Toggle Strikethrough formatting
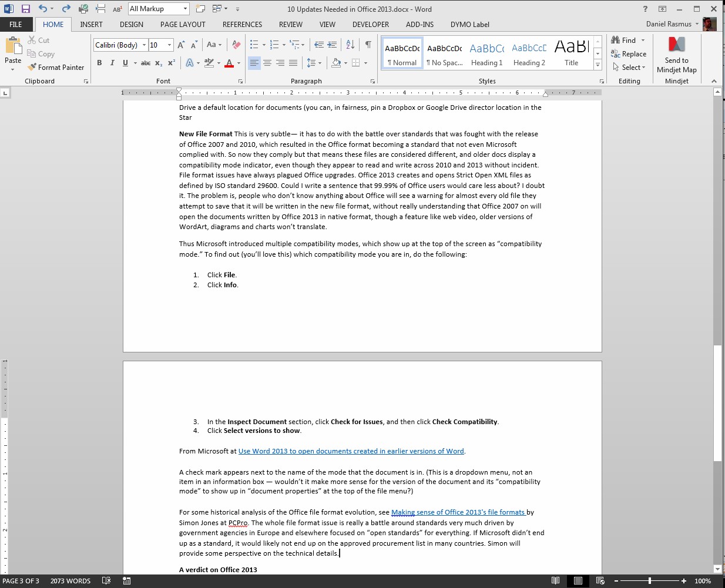The image size is (725, 588). point(146,63)
